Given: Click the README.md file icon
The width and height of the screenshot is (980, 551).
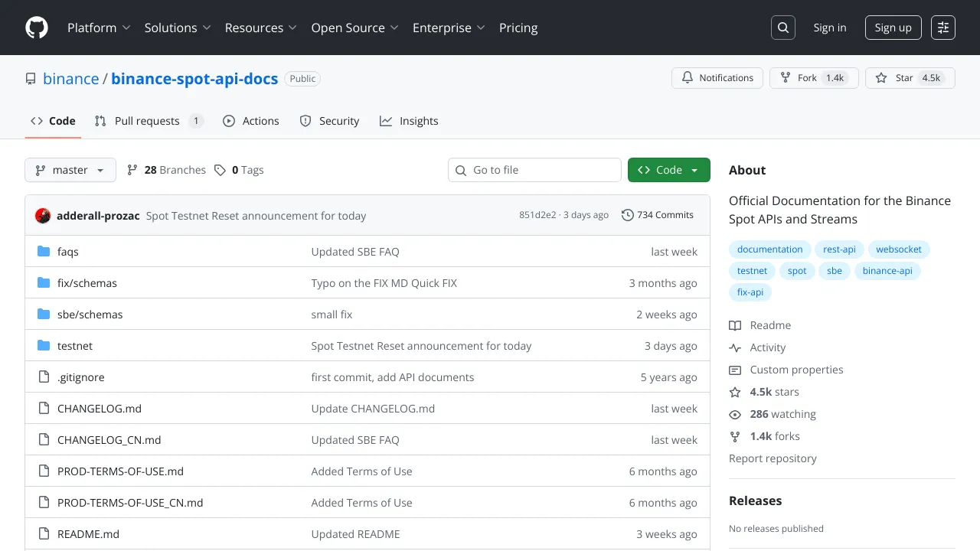Looking at the screenshot, I should tap(44, 533).
